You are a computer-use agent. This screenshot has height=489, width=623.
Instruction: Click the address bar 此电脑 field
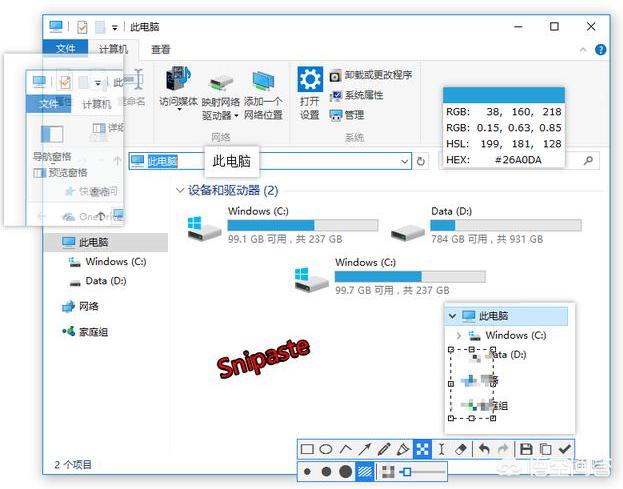[x=270, y=161]
